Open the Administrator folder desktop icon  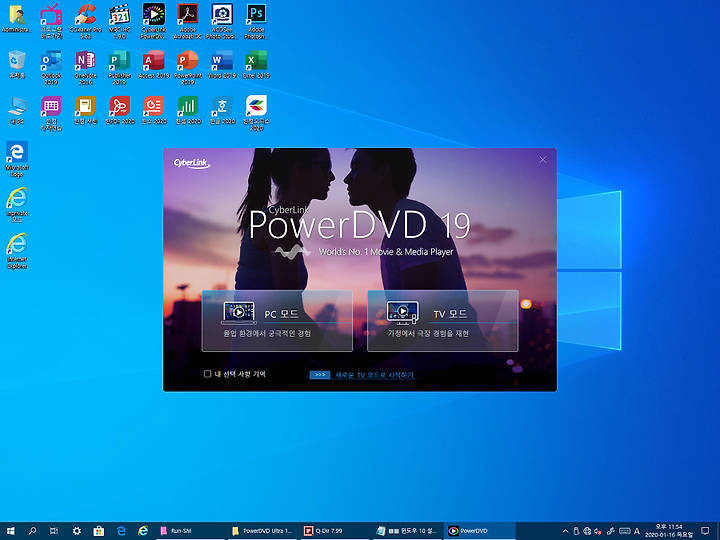click(17, 20)
